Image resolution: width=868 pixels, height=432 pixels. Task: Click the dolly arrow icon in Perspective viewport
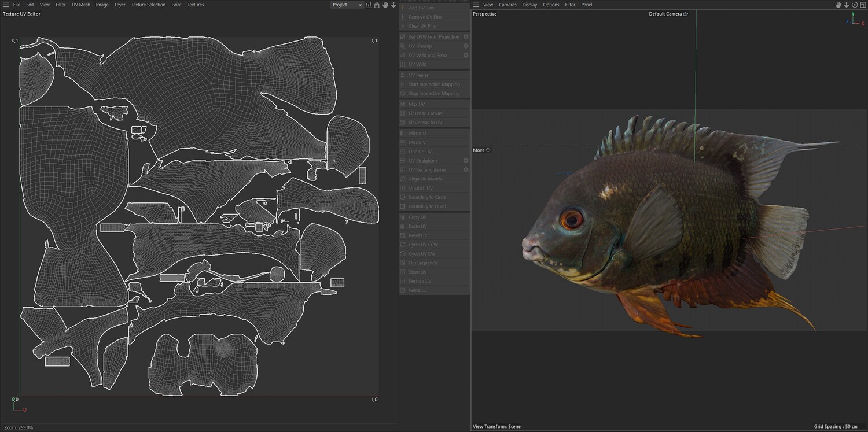pyautogui.click(x=847, y=5)
